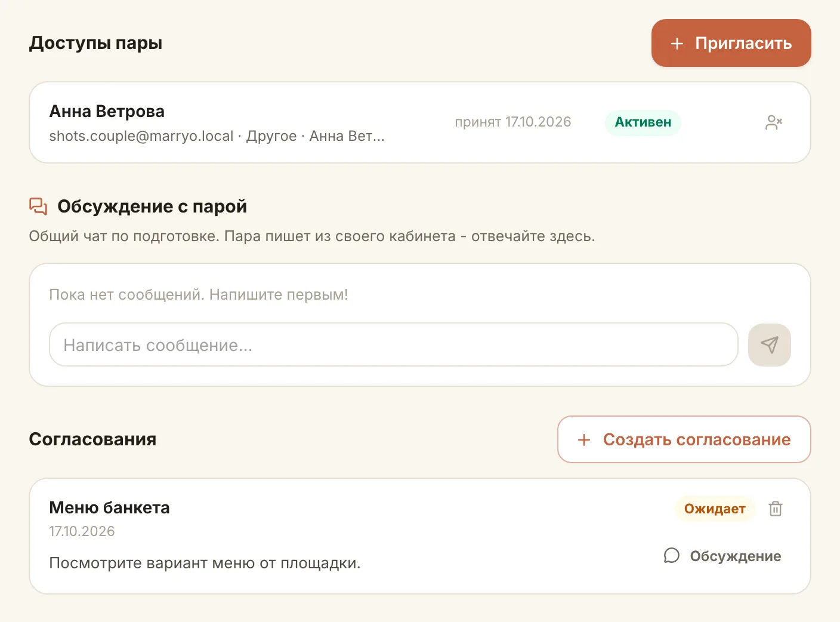Click the Пригласить button
This screenshot has height=622, width=840.
coord(731,43)
